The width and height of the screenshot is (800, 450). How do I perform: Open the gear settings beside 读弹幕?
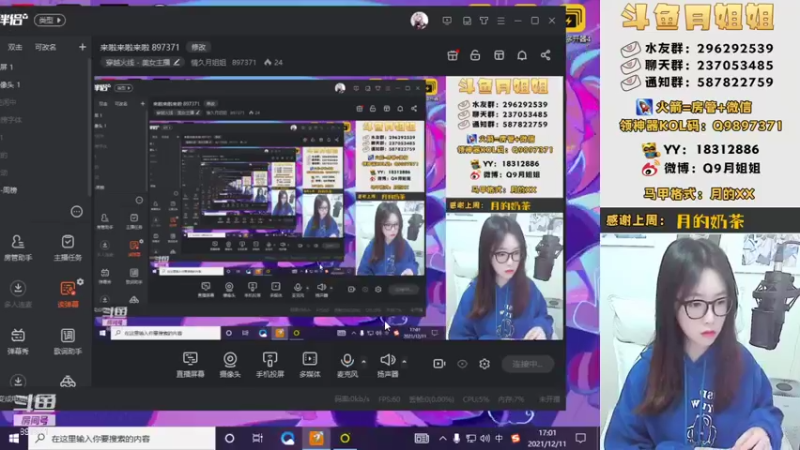point(80,282)
